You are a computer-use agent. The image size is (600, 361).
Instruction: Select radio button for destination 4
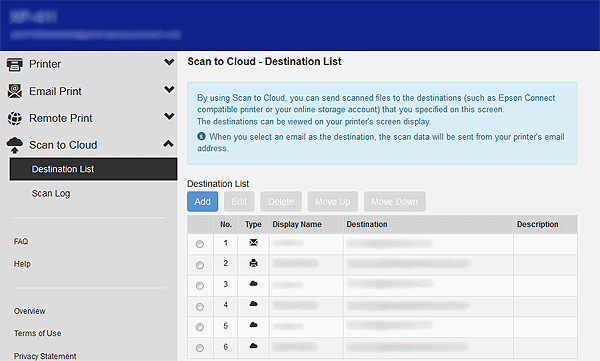pos(200,307)
